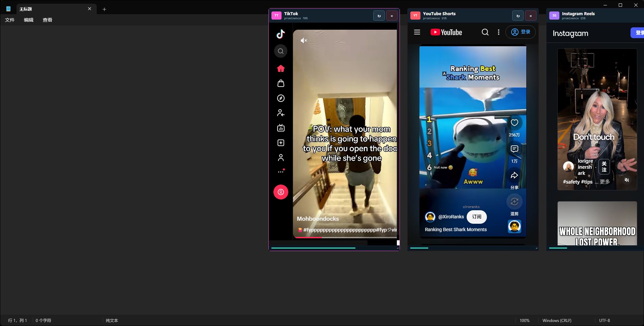Click YouTube 登录 sign-in button
The height and width of the screenshot is (326, 644).
click(x=521, y=32)
